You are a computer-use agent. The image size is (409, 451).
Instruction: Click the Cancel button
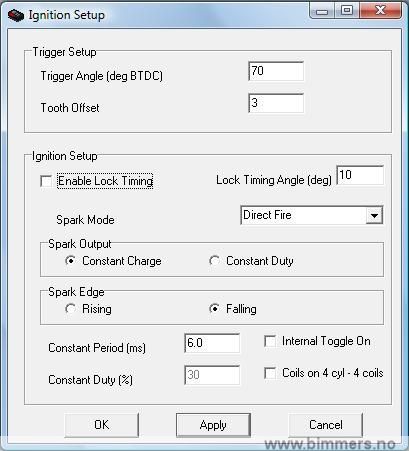click(326, 425)
